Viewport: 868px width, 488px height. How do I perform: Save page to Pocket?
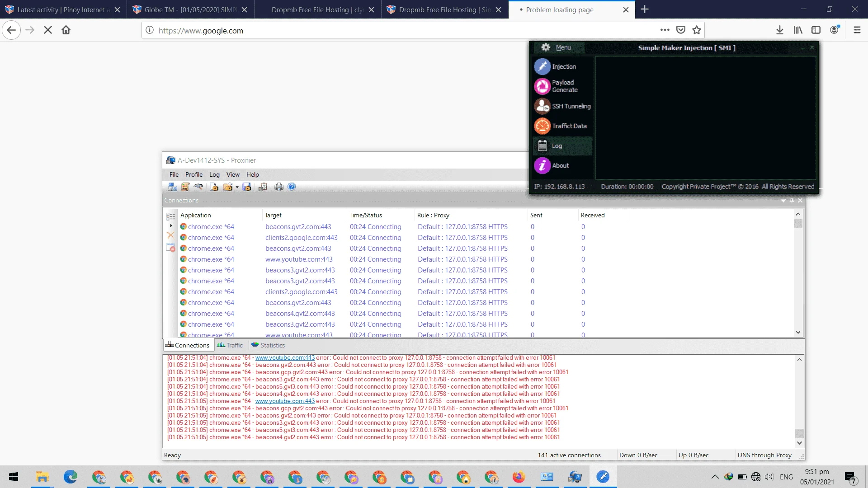pyautogui.click(x=681, y=30)
